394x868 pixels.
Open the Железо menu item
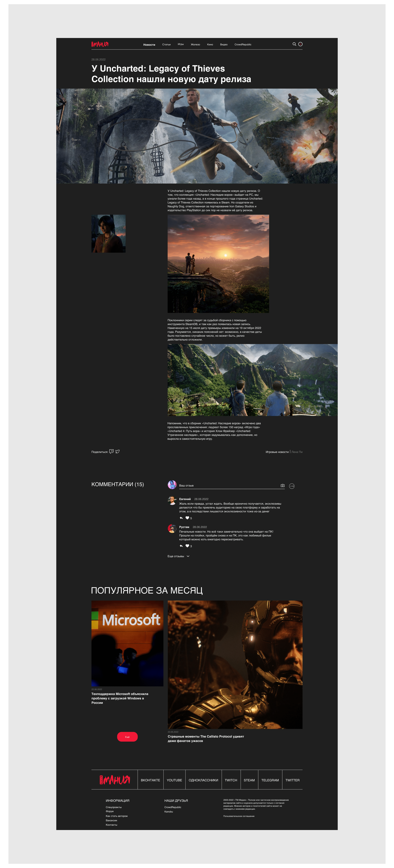tap(195, 44)
